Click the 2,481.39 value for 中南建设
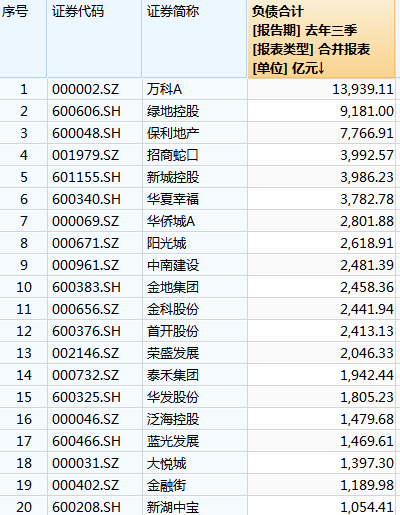 tap(321, 265)
